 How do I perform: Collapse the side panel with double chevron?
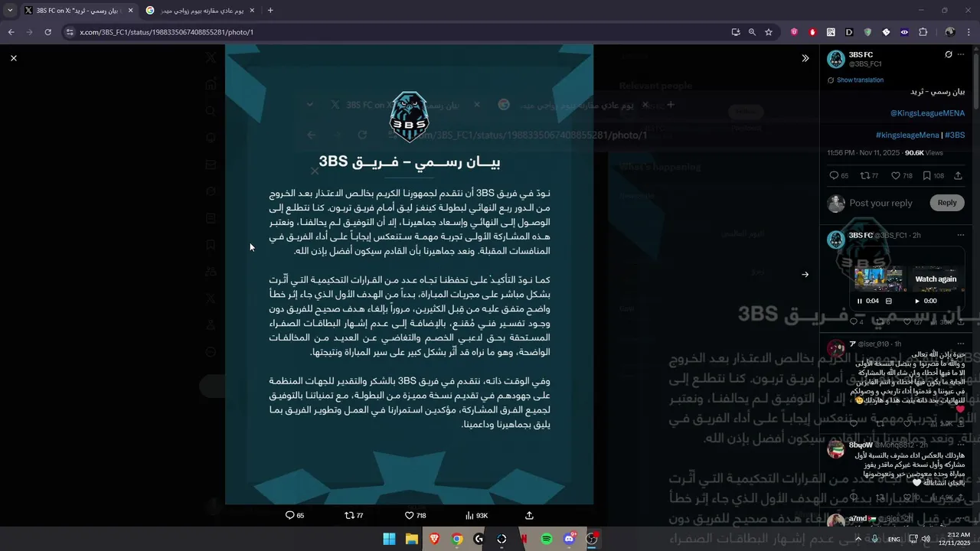point(805,58)
